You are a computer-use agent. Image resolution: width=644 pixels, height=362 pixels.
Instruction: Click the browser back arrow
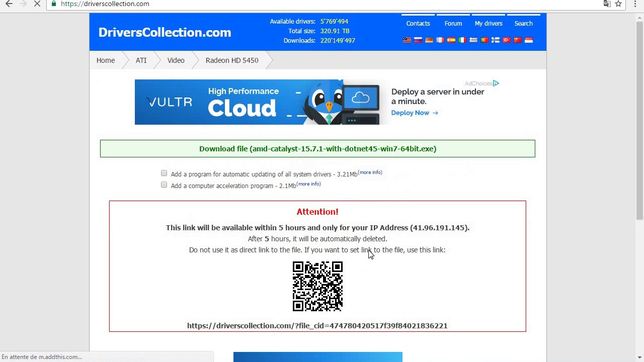coord(9,4)
